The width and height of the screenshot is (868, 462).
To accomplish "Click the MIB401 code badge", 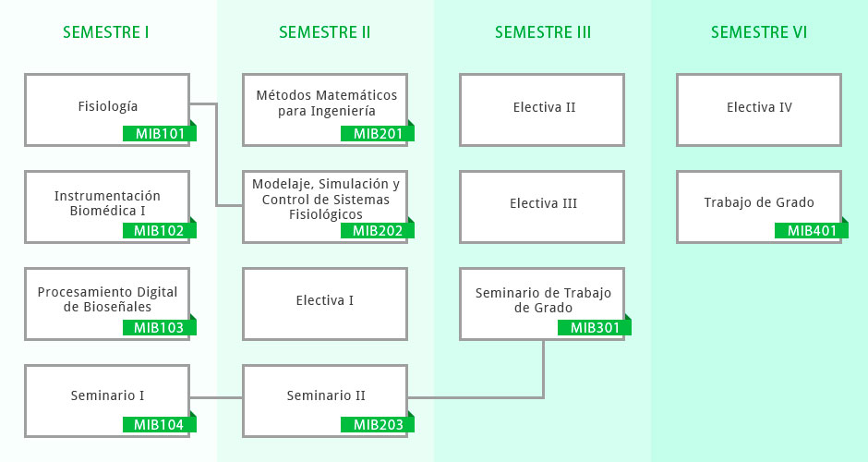I will [812, 230].
